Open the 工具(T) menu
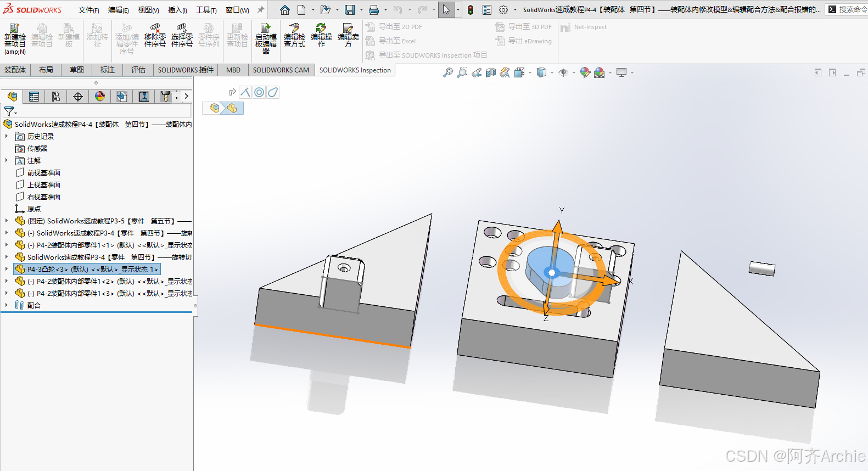Screen dimensions: 868x471 [x=206, y=10]
